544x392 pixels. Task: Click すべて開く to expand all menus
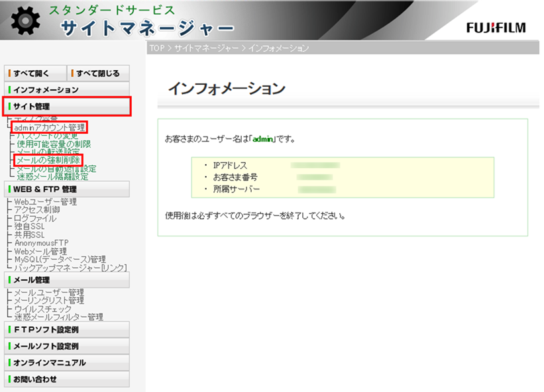[x=35, y=73]
